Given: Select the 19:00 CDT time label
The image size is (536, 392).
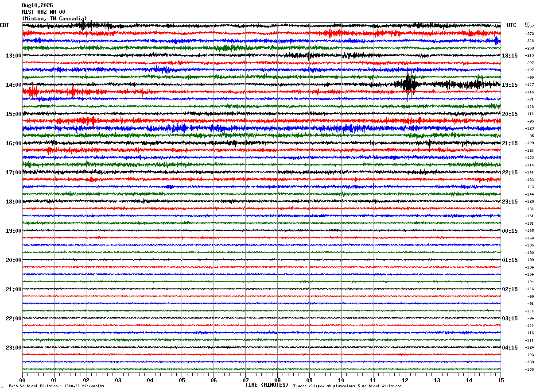Looking at the screenshot, I should [x=13, y=231].
